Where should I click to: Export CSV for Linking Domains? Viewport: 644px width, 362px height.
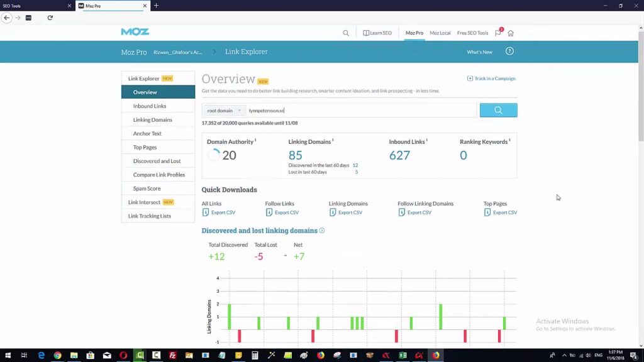[346, 212]
